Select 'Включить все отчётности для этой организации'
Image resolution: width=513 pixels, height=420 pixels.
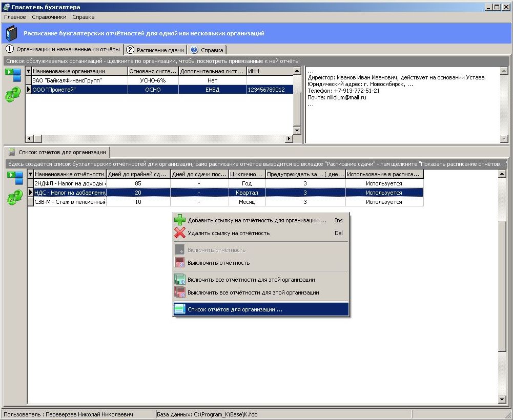251,280
